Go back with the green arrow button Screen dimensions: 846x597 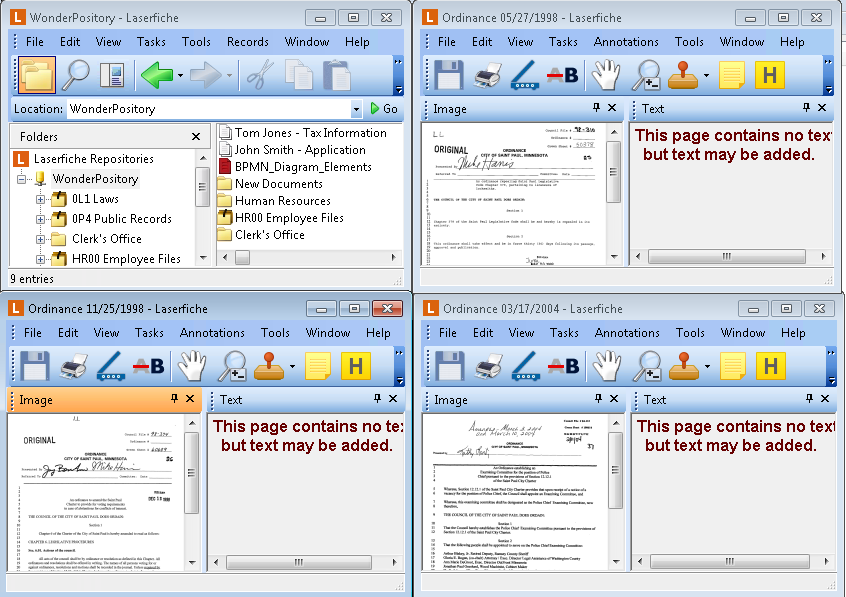(157, 75)
